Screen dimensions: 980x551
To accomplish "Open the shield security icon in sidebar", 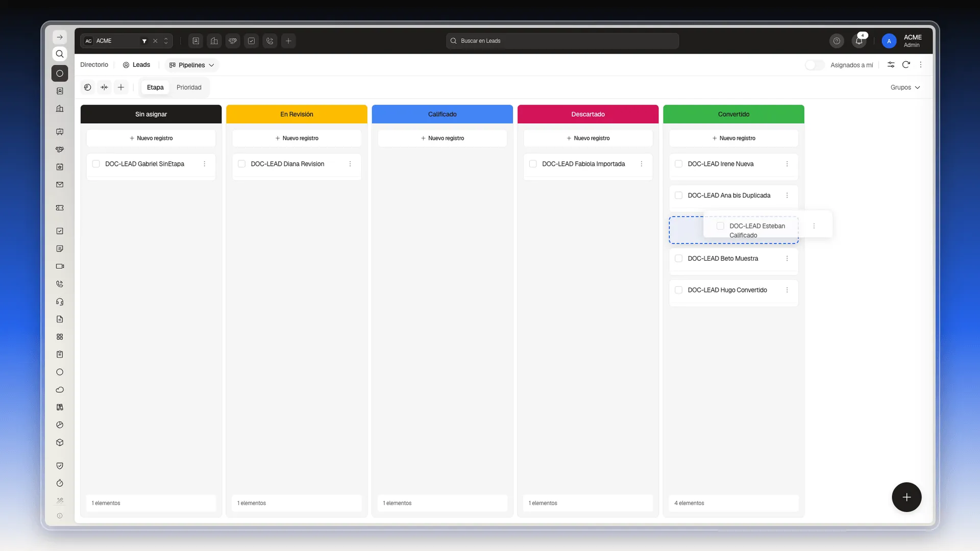I will point(60,466).
